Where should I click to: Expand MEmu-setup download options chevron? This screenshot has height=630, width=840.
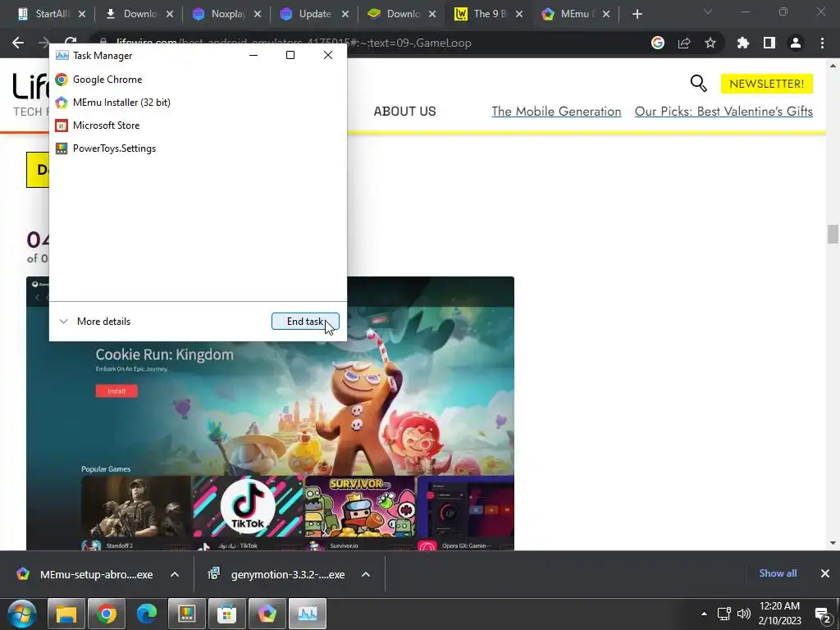point(175,574)
